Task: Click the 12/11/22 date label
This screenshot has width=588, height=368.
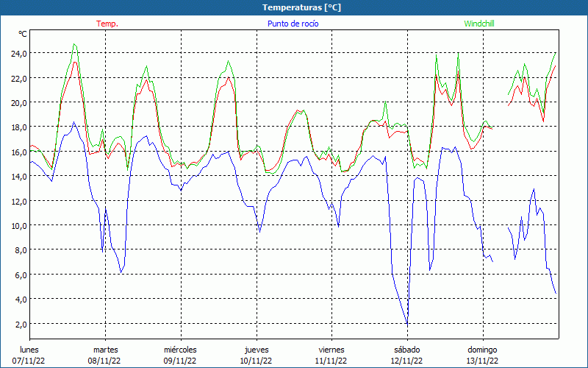Action: pyautogui.click(x=407, y=361)
